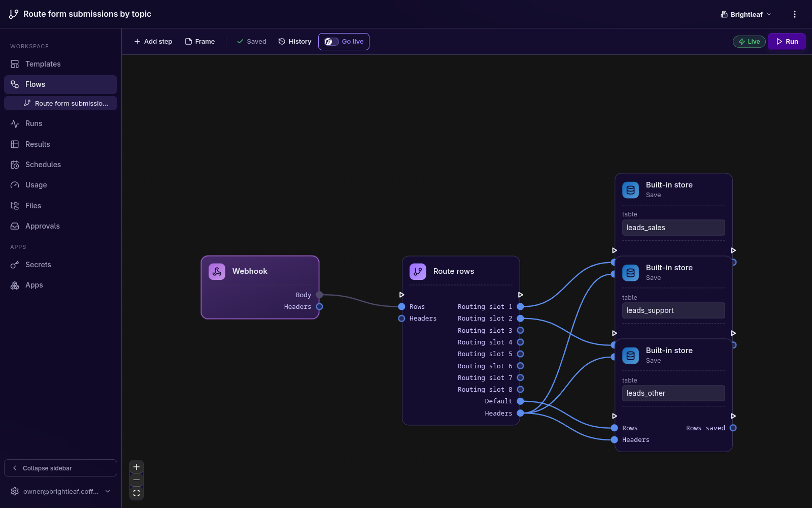Click Add step button
Image resolution: width=812 pixels, height=508 pixels.
153,42
